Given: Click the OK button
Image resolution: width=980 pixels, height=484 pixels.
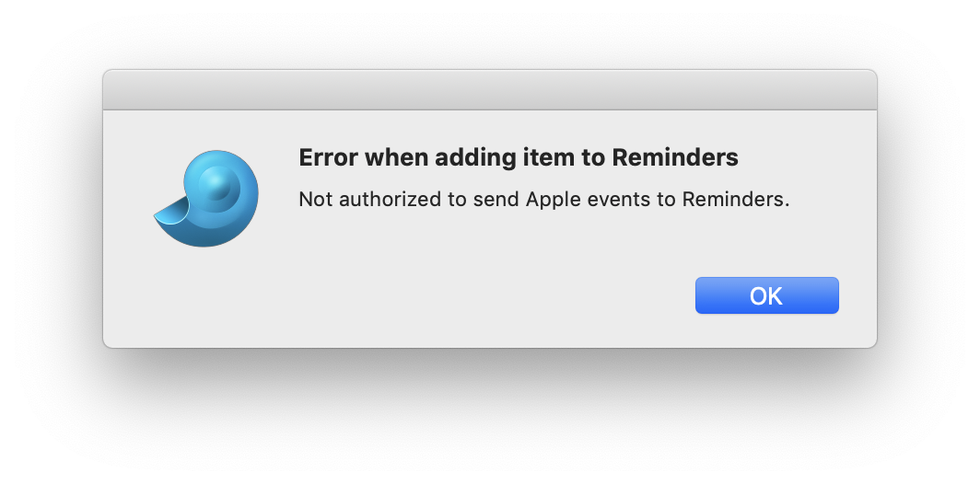Looking at the screenshot, I should point(766,295).
